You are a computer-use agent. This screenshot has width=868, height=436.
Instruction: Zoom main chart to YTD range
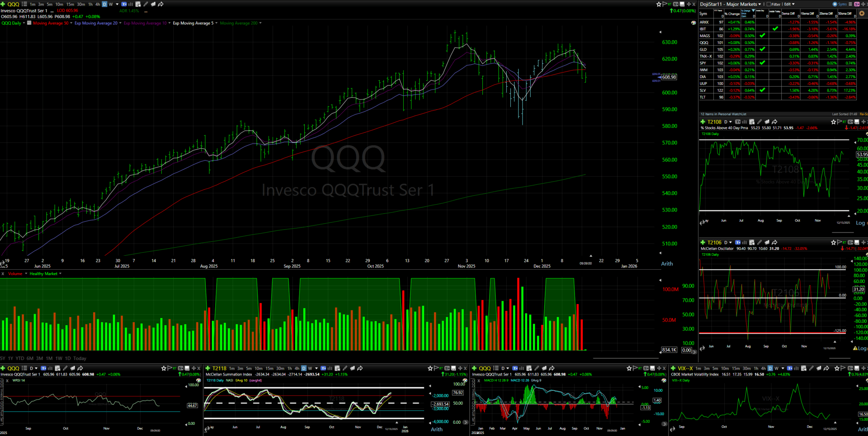click(20, 358)
